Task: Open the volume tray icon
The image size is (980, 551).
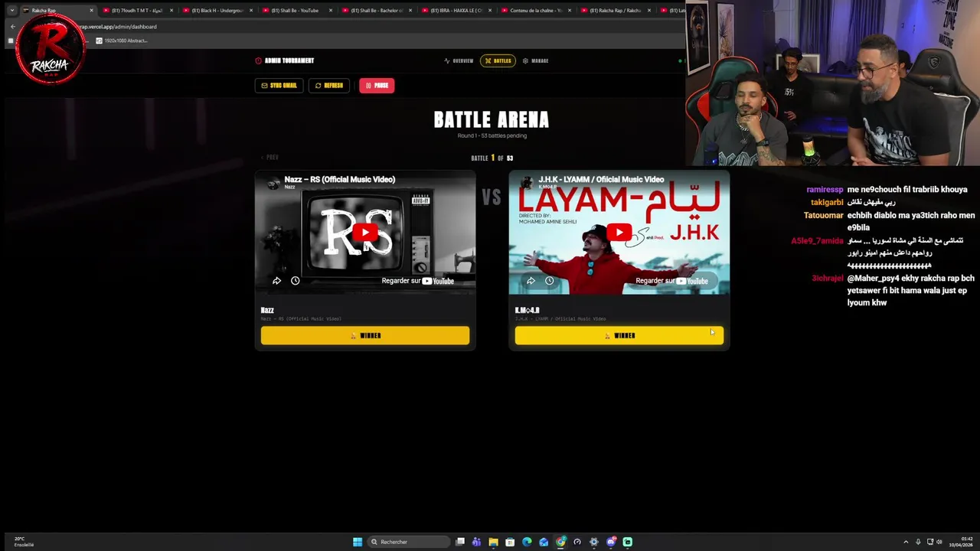Action: (x=940, y=542)
